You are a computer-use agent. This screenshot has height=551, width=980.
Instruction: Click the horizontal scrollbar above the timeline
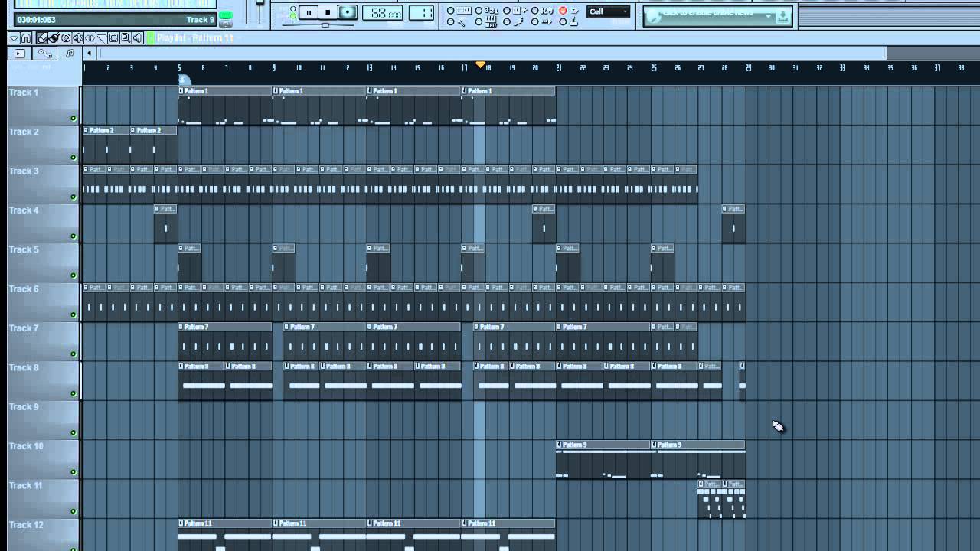(492, 54)
